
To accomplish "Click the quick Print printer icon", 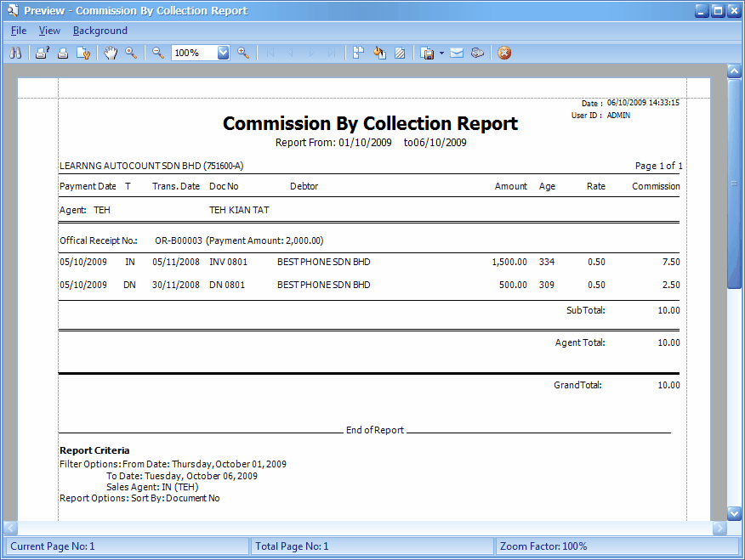I will click(63, 53).
